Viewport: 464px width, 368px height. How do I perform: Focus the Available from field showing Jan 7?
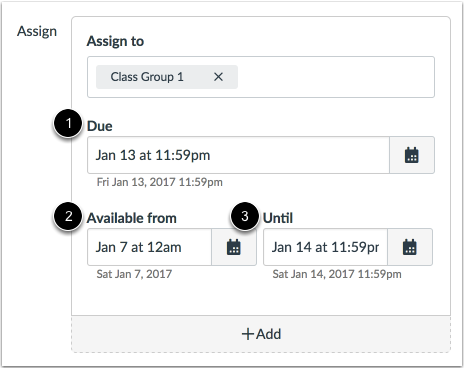coord(149,247)
